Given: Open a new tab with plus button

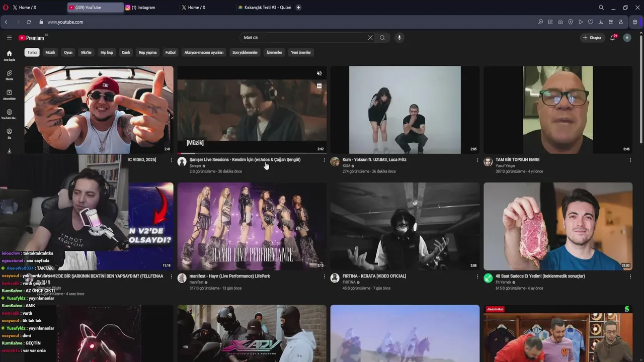Looking at the screenshot, I should [298, 8].
